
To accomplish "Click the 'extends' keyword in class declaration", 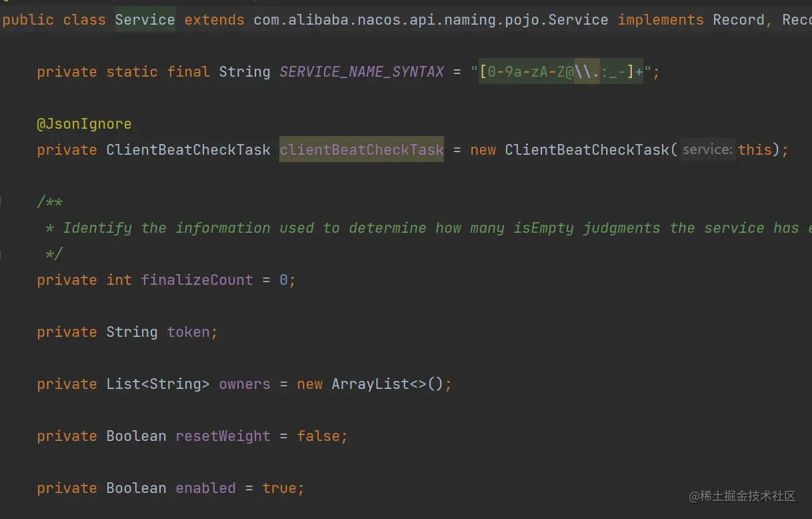I will click(x=215, y=20).
